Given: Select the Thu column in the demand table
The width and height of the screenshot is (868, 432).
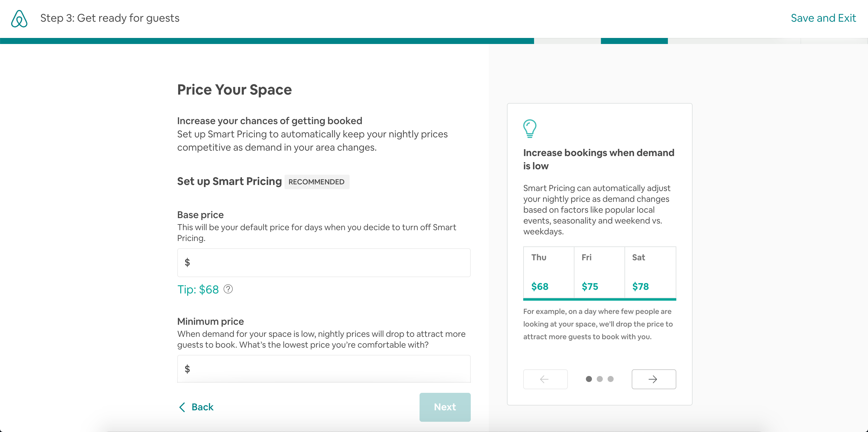Looking at the screenshot, I should point(548,273).
